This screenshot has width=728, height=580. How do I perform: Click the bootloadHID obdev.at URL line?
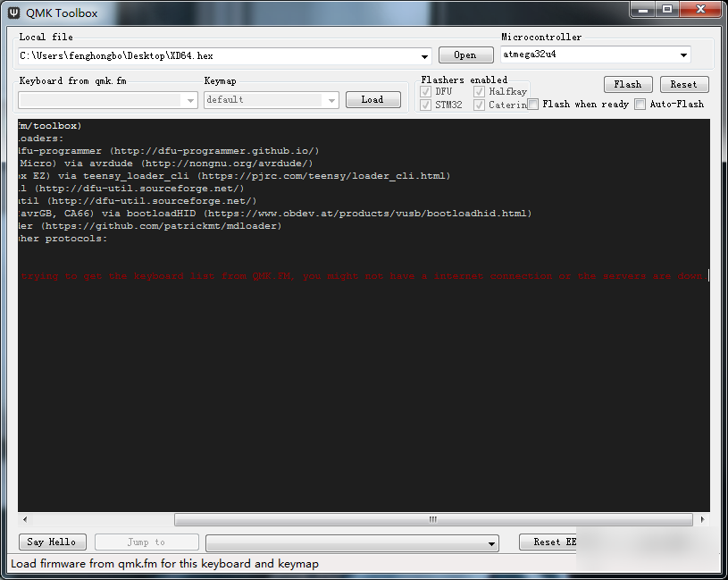pos(275,214)
